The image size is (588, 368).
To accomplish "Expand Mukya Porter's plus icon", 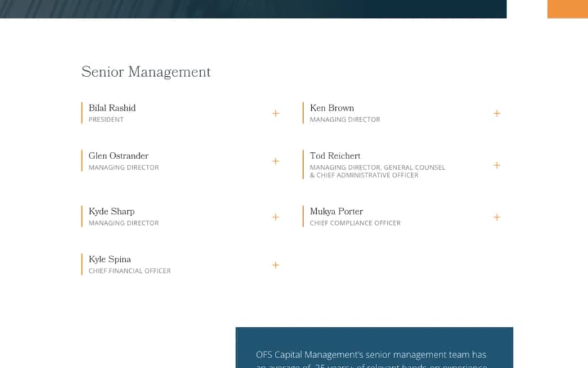I will tap(497, 217).
